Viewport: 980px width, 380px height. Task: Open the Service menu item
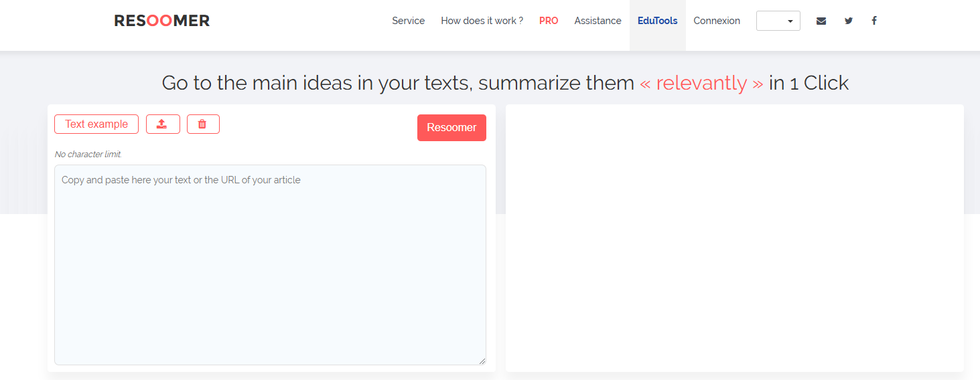[x=409, y=21]
